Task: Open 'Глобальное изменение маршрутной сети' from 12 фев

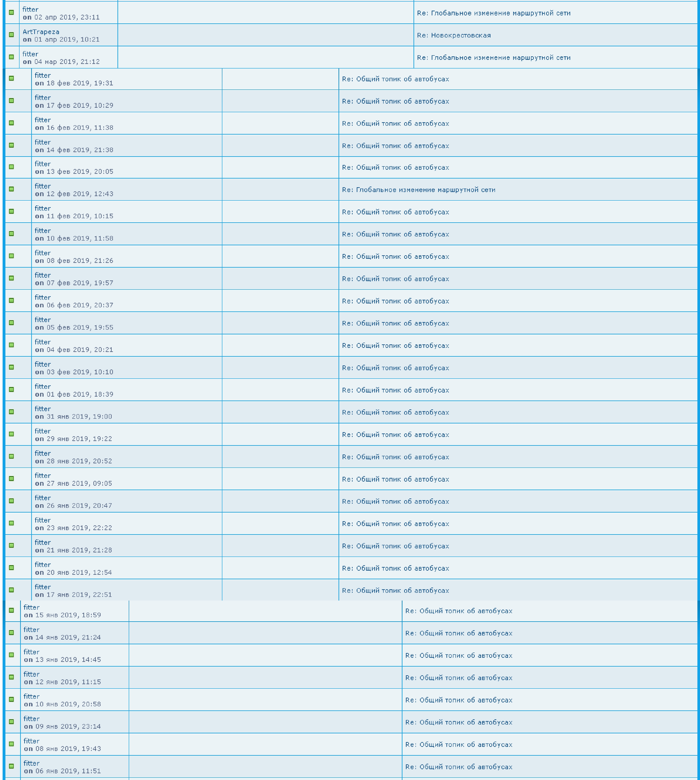Action: [x=418, y=190]
